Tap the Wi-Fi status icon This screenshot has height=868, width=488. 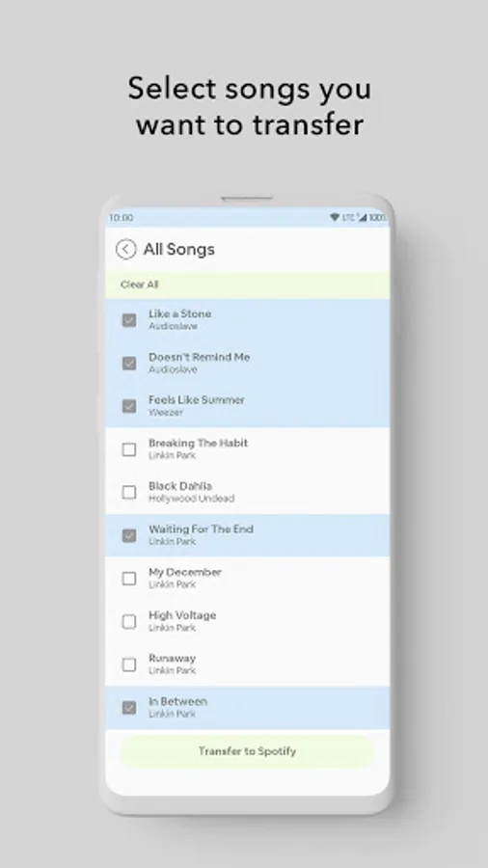[335, 218]
